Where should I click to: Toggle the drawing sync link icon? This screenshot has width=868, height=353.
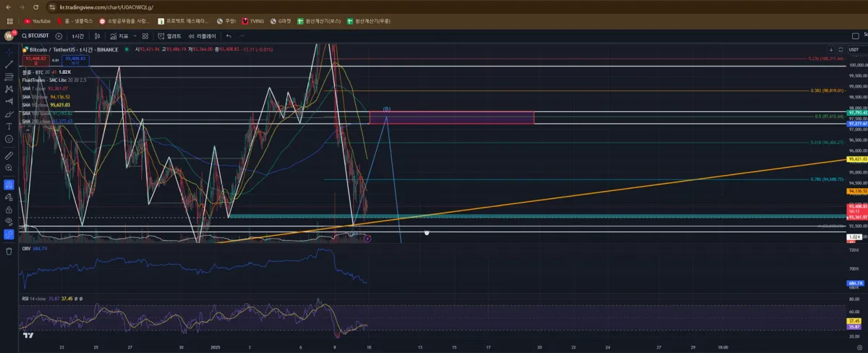coord(9,234)
